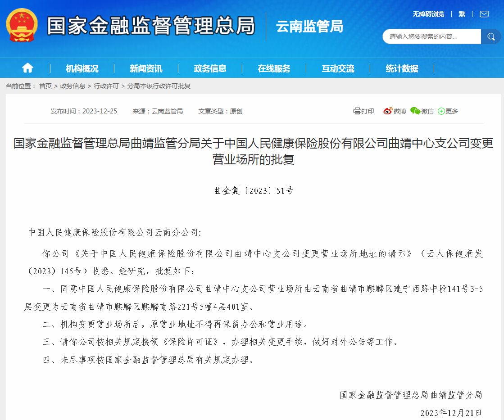Switch to traditional Chinese with 繁 toggle
Screen dimensions: 504x420
coord(462,14)
